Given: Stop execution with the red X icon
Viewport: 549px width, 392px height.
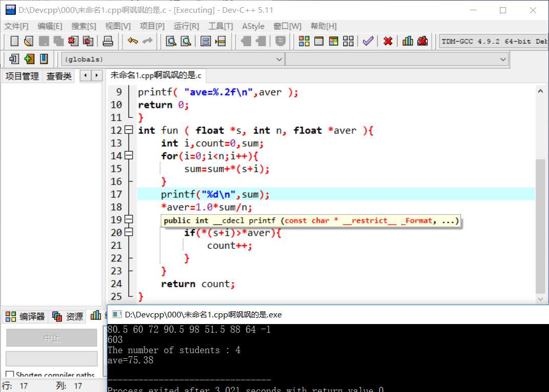Looking at the screenshot, I should click(388, 41).
